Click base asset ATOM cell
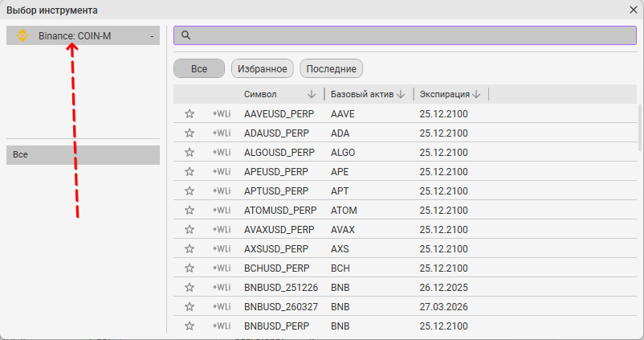This screenshot has height=340, width=644. [344, 211]
